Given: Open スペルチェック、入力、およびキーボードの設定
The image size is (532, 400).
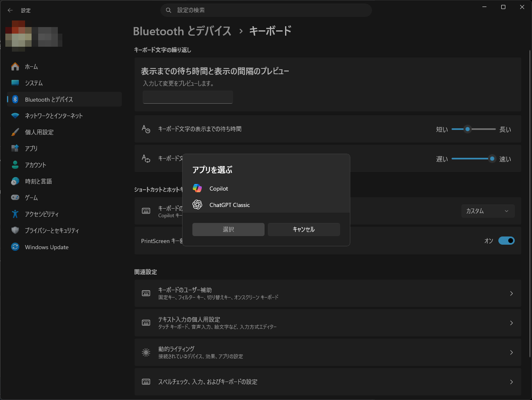Looking at the screenshot, I should point(328,382).
